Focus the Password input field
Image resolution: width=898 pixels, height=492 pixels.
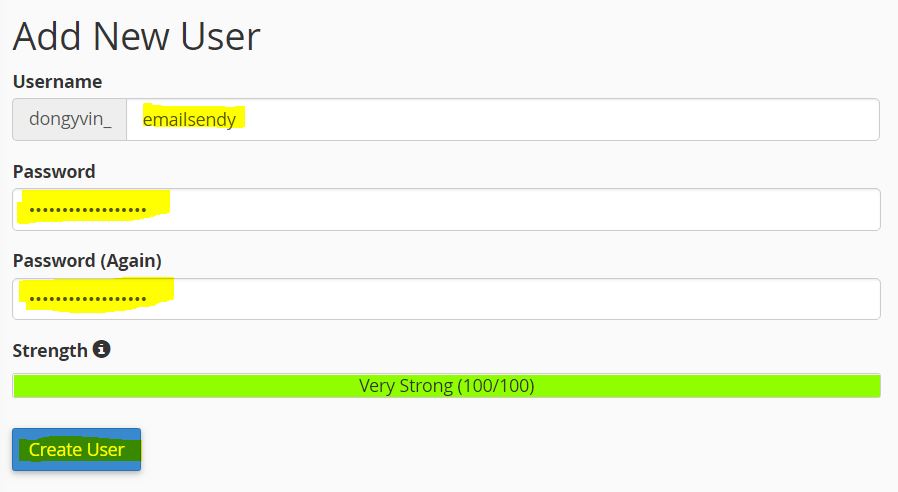(500, 210)
